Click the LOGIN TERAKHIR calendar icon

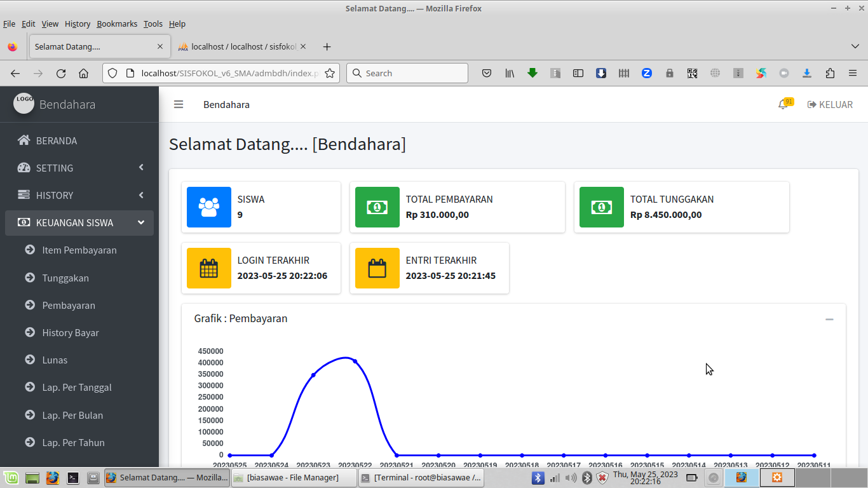(x=209, y=268)
